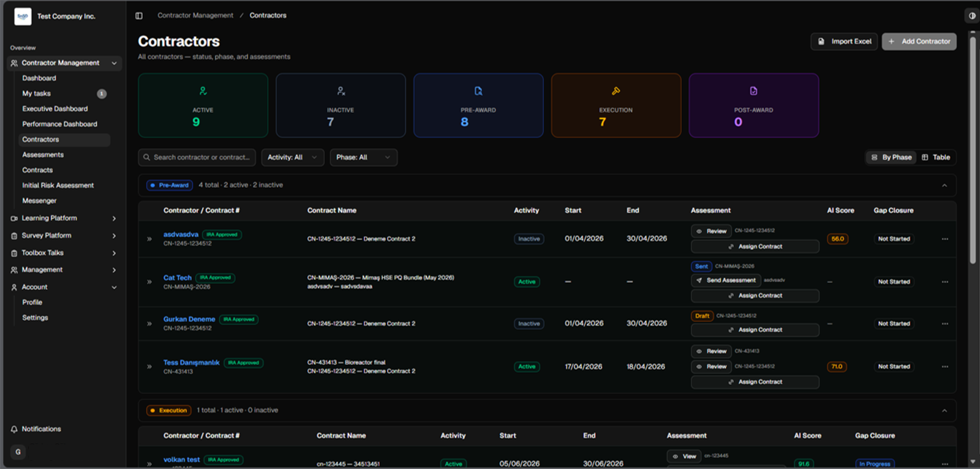Click the Account person icon
The width and height of the screenshot is (980, 469).
(14, 287)
